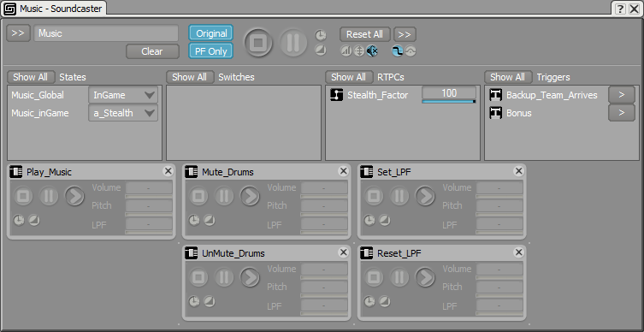The width and height of the screenshot is (644, 332).
Task: Open the Music_Global state dropdown
Action: [x=123, y=95]
